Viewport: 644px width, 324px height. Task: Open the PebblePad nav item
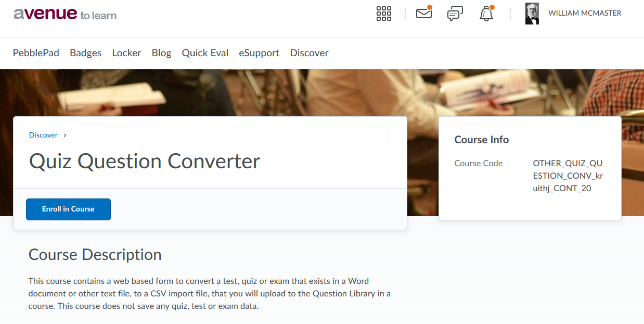tap(36, 53)
